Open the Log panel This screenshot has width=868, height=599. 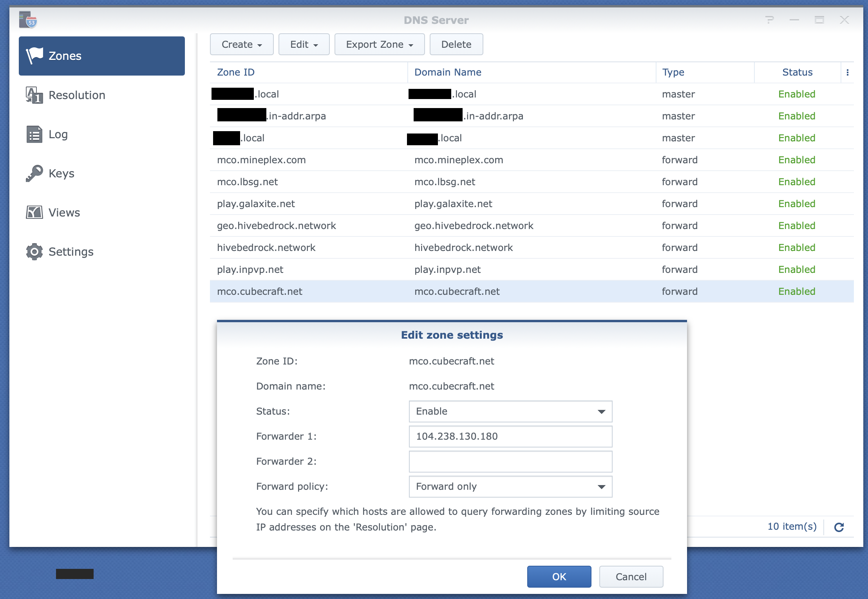point(58,134)
